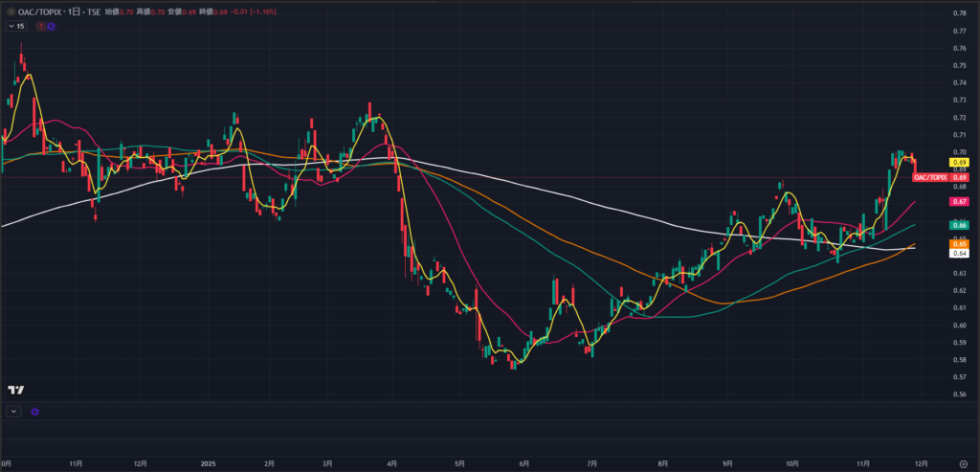Click the TSE exchange label in the title
Screen dimensions: 980x472
click(x=96, y=11)
